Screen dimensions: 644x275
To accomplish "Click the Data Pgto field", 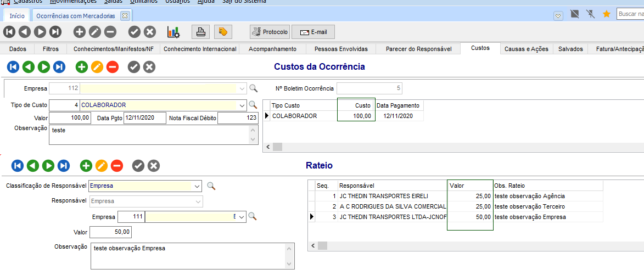I will click(144, 118).
